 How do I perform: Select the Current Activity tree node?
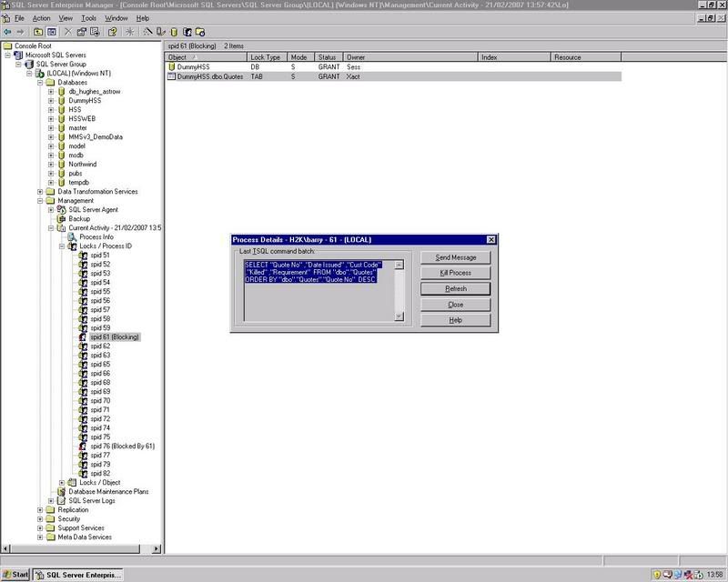pos(115,228)
